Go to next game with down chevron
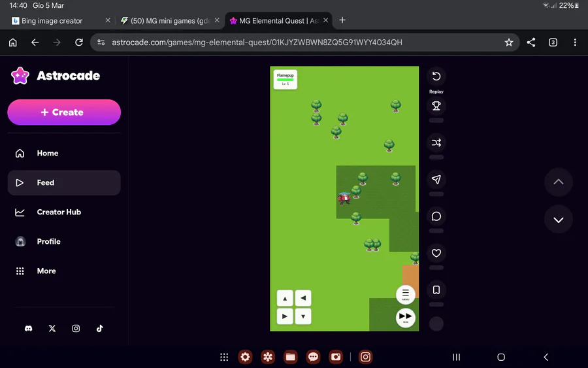588x368 pixels. pos(559,220)
